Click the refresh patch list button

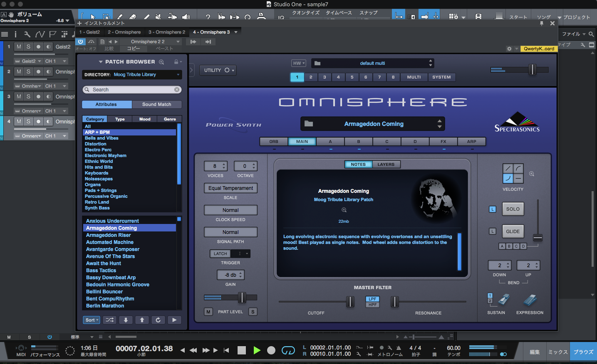click(x=158, y=320)
